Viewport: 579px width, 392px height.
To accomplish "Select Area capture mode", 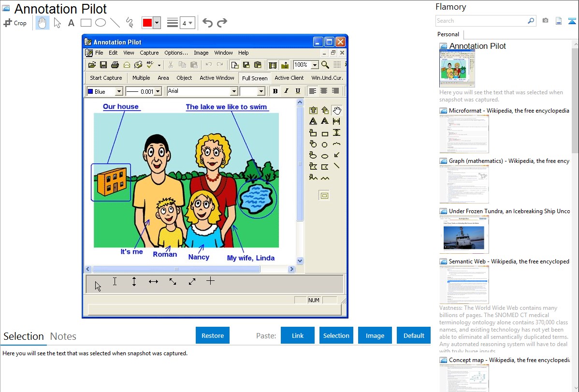I will pos(163,78).
